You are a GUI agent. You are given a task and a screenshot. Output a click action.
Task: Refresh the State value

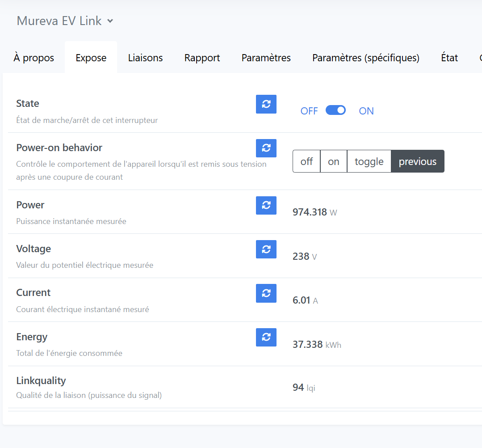tap(266, 104)
